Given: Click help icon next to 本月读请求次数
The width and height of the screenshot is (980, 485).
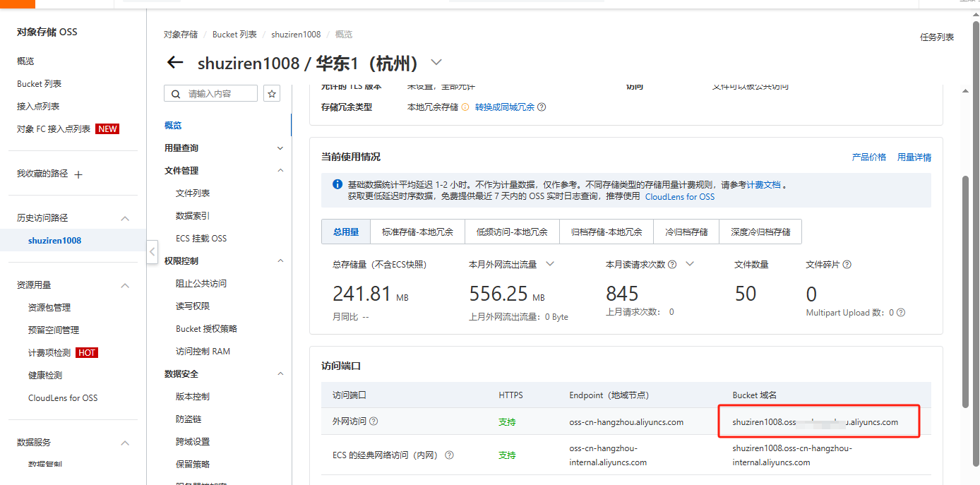Looking at the screenshot, I should coord(672,265).
